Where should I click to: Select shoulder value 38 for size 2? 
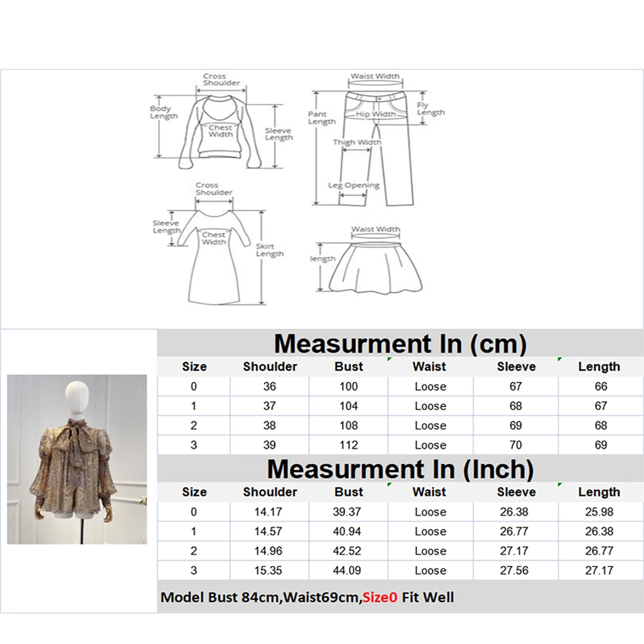[269, 426]
